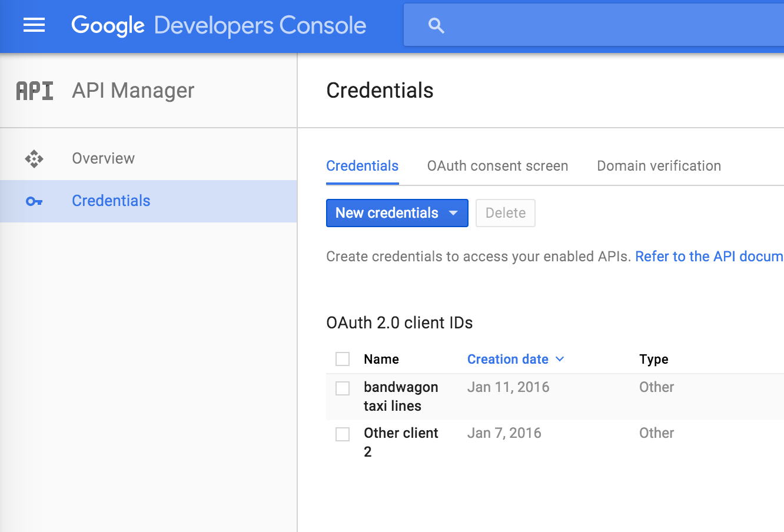
Task: Open the hamburger navigation menu
Action: click(x=34, y=25)
